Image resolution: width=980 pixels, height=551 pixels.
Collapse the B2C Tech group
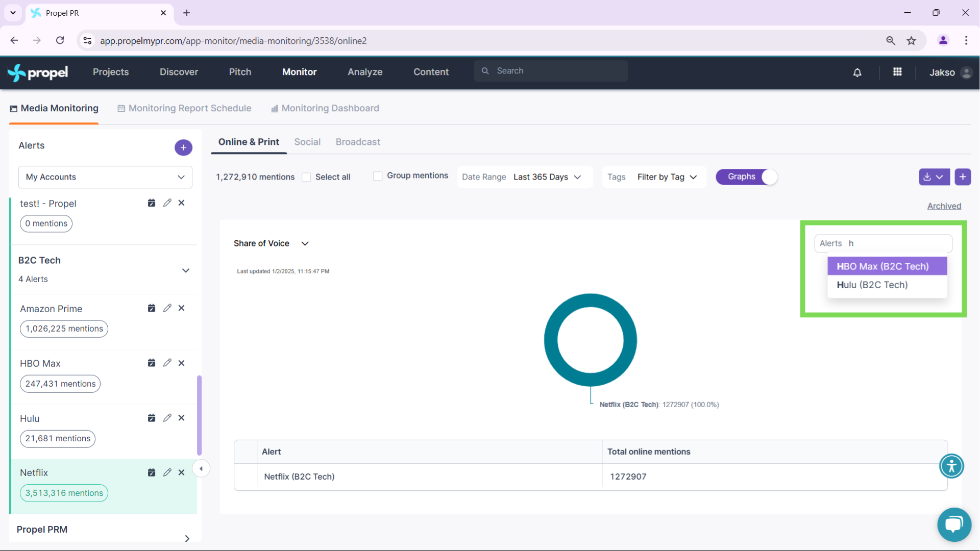point(186,270)
